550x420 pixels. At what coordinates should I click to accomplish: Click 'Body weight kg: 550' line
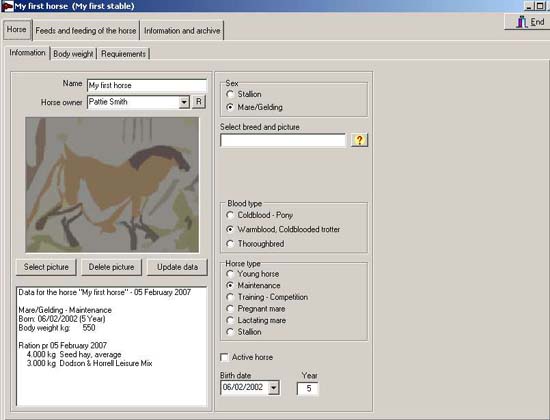click(x=57, y=328)
